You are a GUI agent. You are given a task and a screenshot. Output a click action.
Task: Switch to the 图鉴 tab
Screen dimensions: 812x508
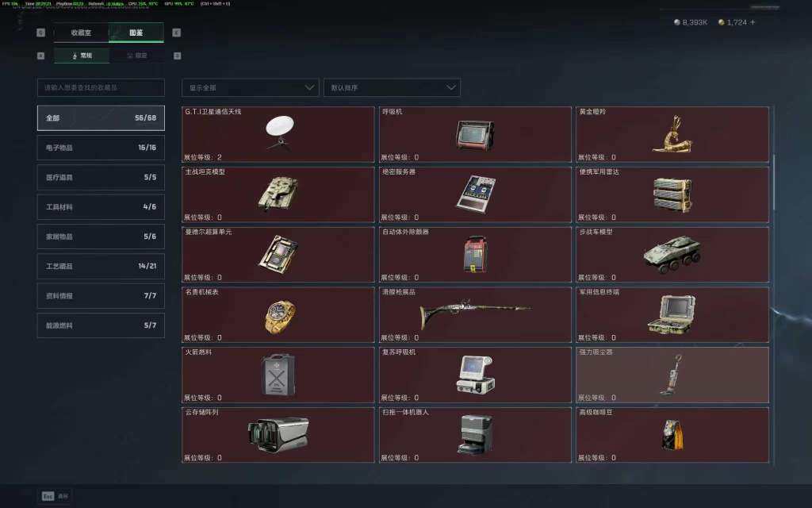point(136,33)
